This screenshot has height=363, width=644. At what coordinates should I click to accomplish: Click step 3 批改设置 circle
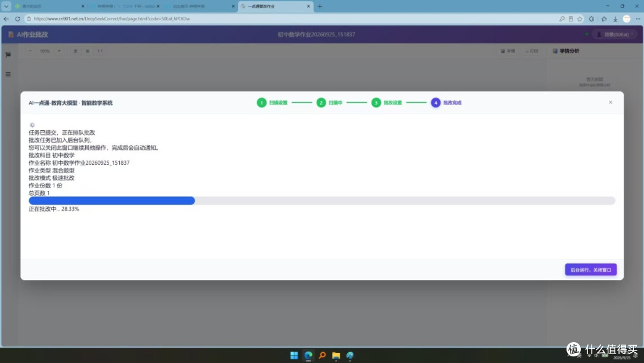click(x=376, y=103)
